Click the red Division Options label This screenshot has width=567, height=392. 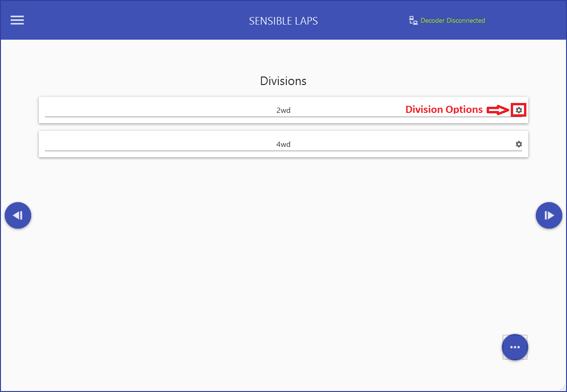pyautogui.click(x=444, y=110)
